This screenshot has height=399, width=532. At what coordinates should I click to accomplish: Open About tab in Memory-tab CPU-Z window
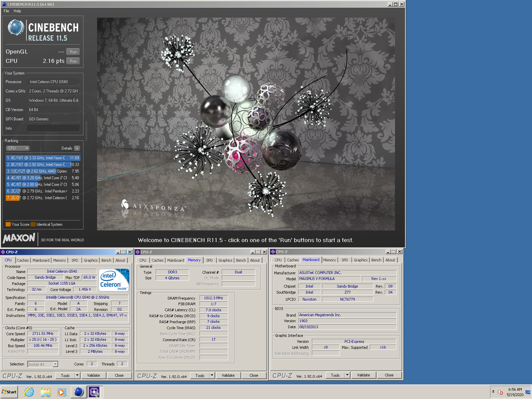[255, 260]
